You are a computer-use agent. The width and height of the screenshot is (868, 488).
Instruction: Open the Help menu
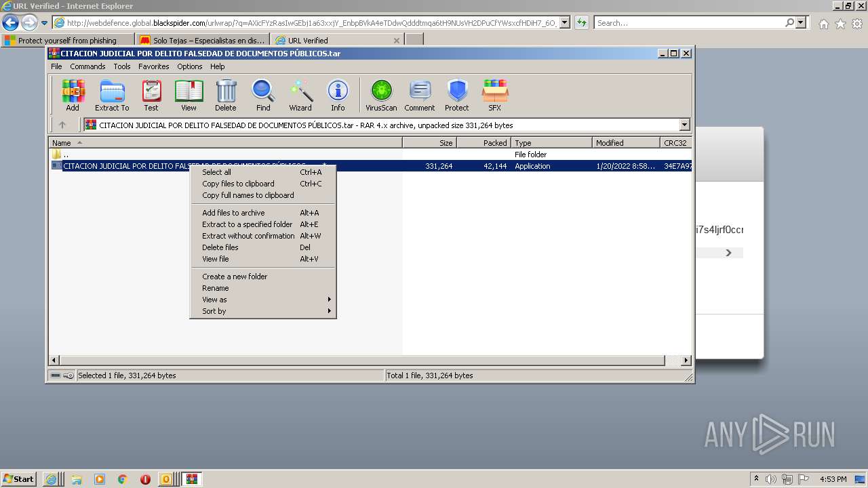217,66
